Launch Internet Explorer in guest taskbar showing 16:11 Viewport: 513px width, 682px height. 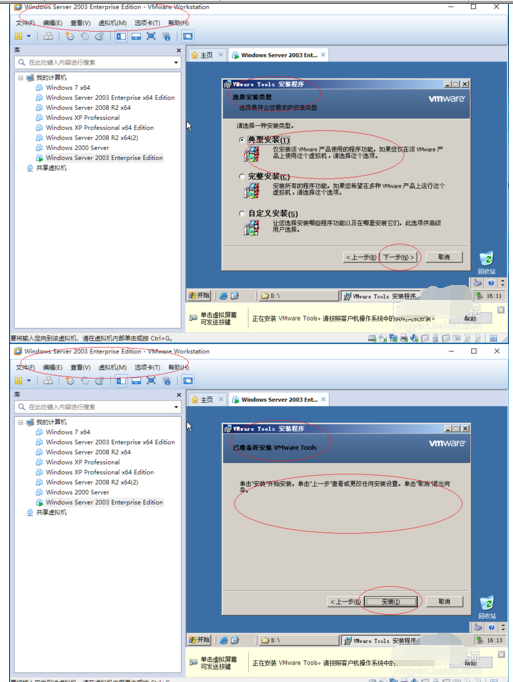pos(223,296)
